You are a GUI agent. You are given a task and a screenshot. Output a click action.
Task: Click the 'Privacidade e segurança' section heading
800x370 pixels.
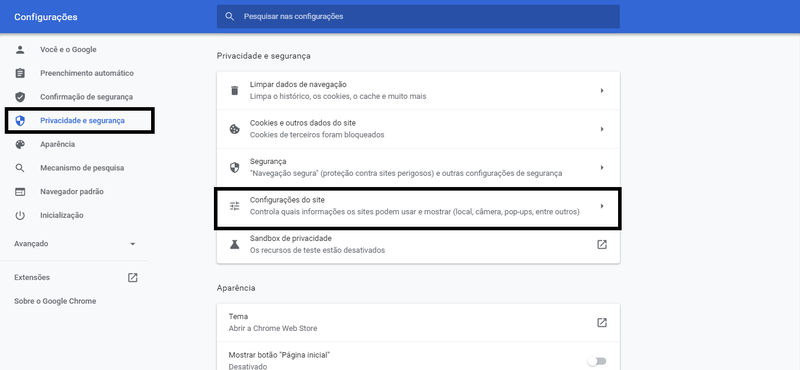[264, 56]
